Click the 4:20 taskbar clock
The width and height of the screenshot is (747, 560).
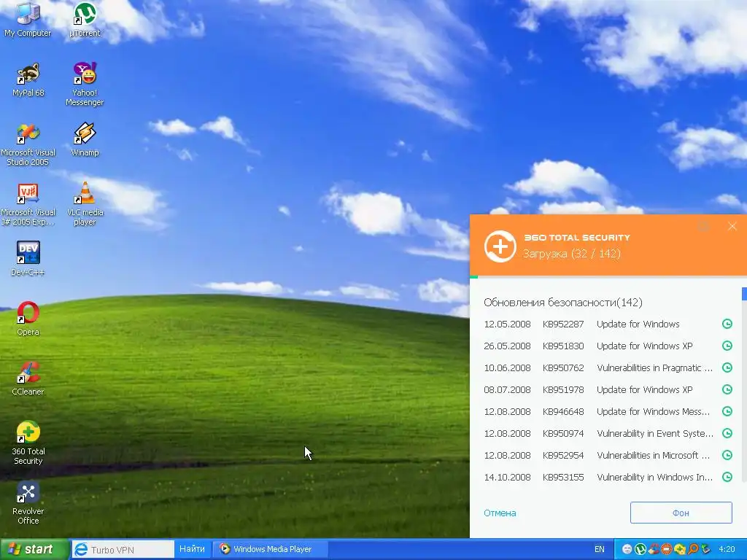click(x=727, y=549)
